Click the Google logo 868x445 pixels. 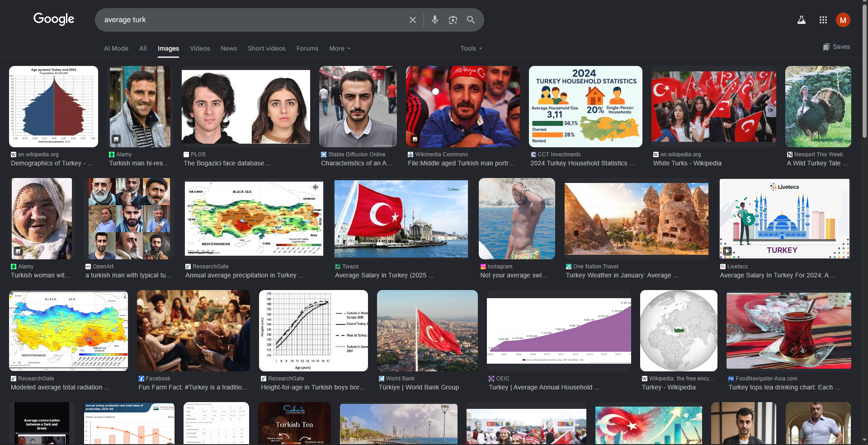(54, 19)
